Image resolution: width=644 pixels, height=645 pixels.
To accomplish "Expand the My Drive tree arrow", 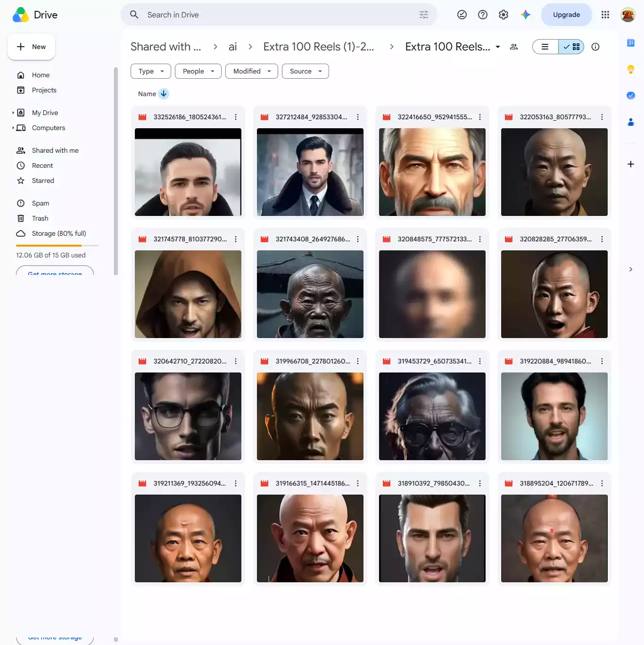I will click(x=13, y=113).
